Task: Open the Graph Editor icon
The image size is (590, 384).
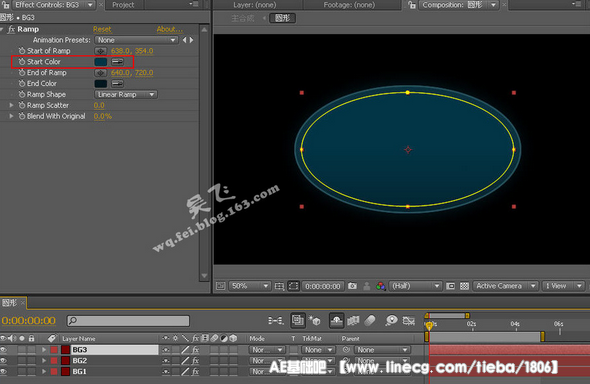Action: (x=409, y=320)
